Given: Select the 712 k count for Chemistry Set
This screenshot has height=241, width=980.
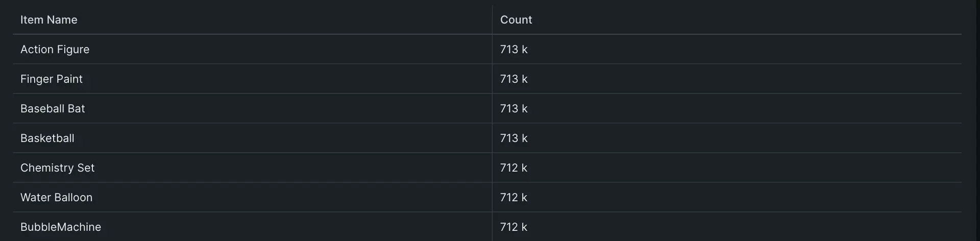Looking at the screenshot, I should pyautogui.click(x=514, y=168).
